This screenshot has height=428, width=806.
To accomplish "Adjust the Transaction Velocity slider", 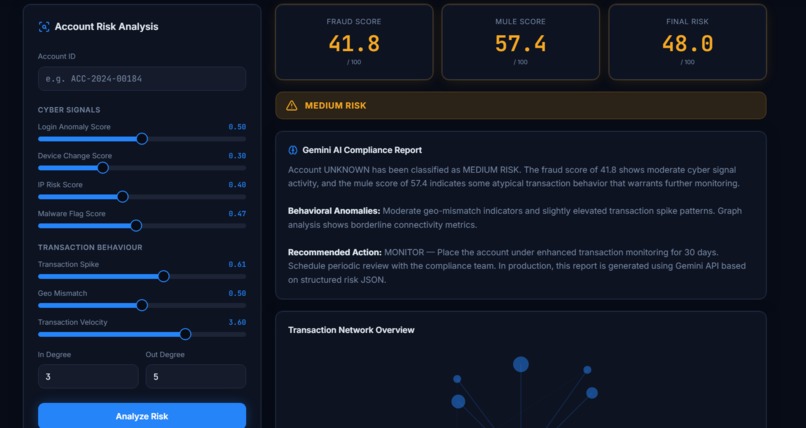I will [x=142, y=334].
